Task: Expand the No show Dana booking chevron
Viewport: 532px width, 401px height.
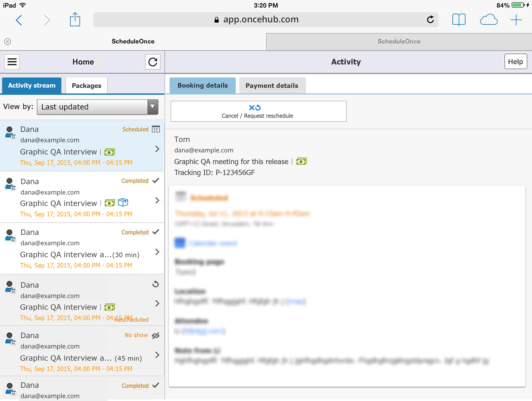Action: [x=157, y=355]
